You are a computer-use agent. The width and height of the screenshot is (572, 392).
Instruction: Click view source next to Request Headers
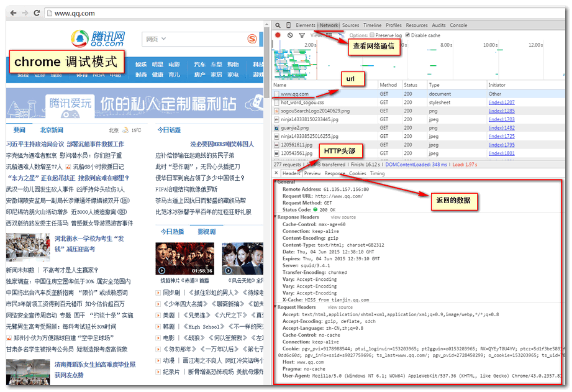(340, 308)
